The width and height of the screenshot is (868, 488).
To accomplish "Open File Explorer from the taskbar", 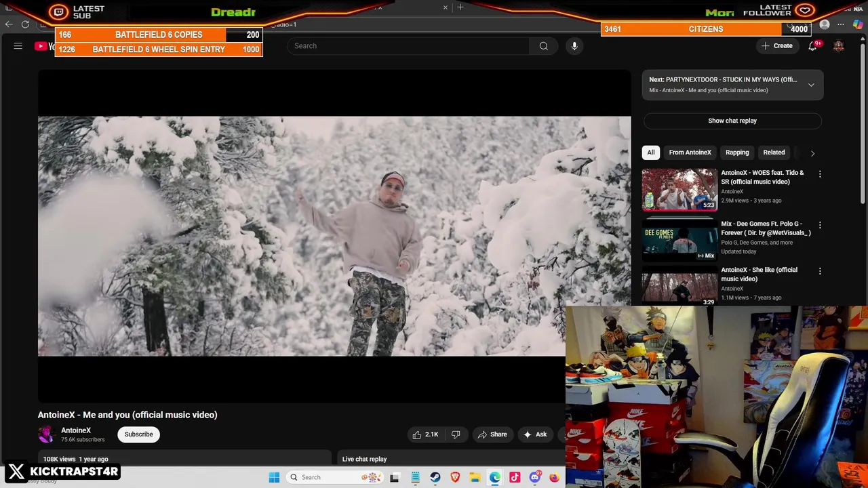I will point(475,477).
